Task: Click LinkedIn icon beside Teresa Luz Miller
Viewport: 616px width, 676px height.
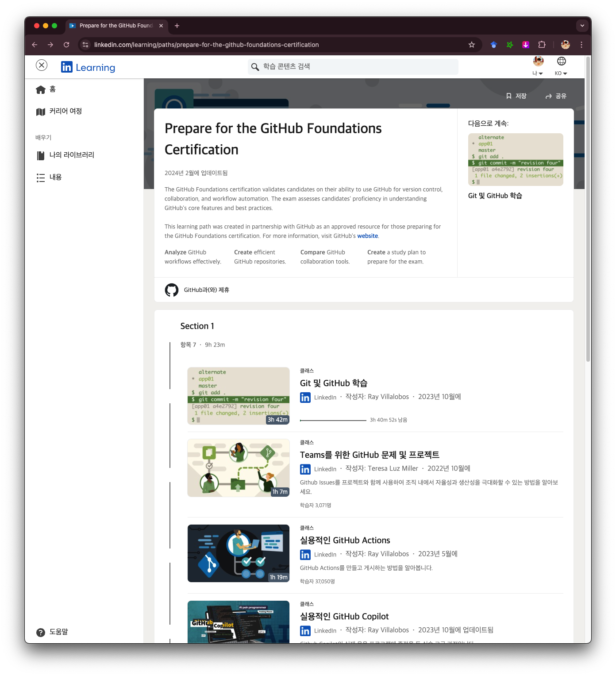Action: click(305, 469)
